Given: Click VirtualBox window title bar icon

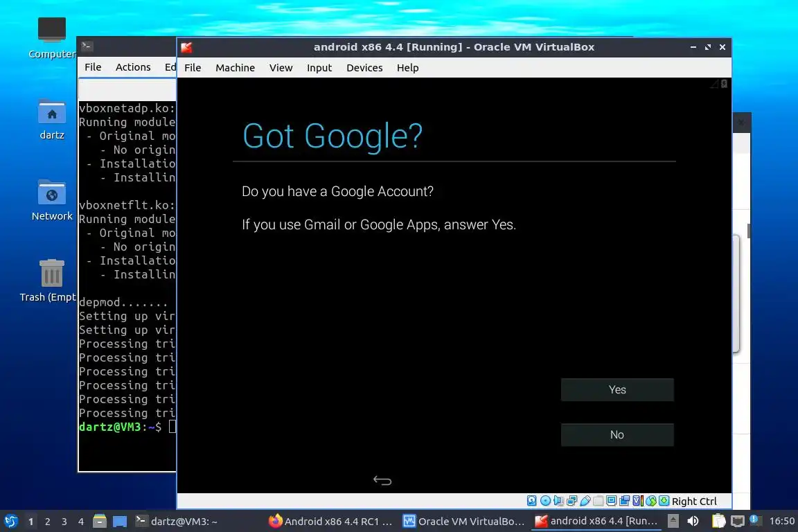Looking at the screenshot, I should point(186,47).
